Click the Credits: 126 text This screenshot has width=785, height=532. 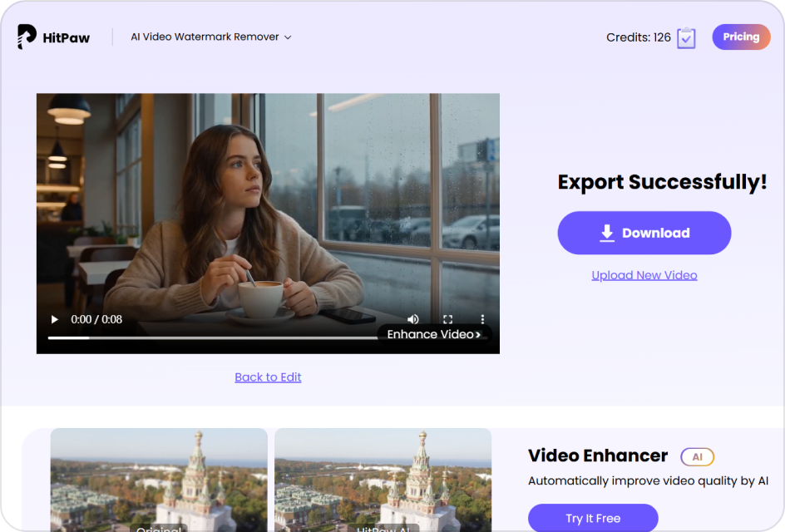(x=639, y=37)
